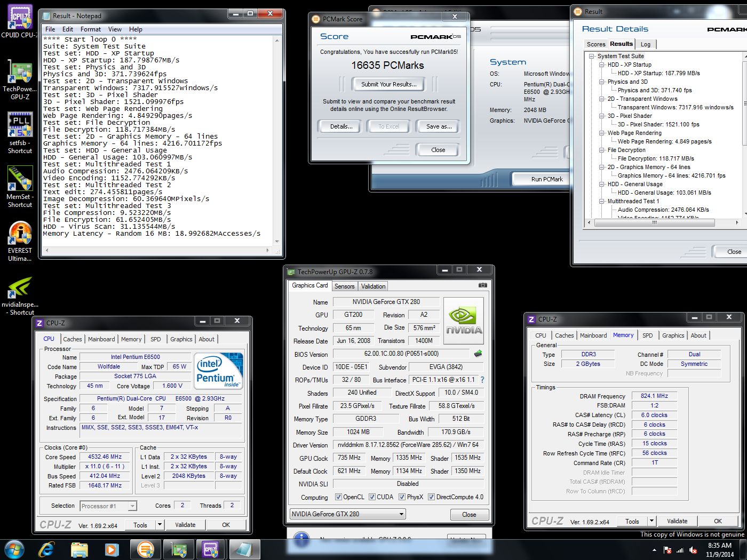Image resolution: width=747 pixels, height=560 pixels.
Task: Open the CPUID CPU-Z desktop shortcut
Action: 20,17
